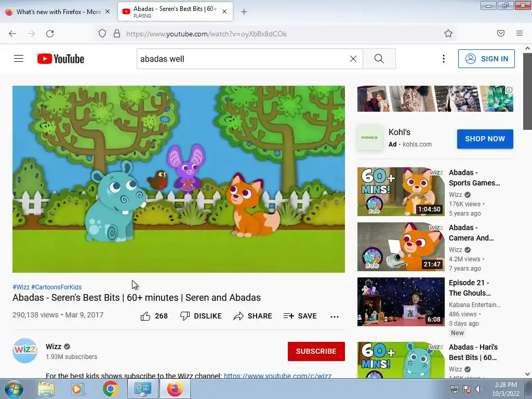Open the Firefox application menu
Viewport: 532px width, 399px height.
click(520, 33)
